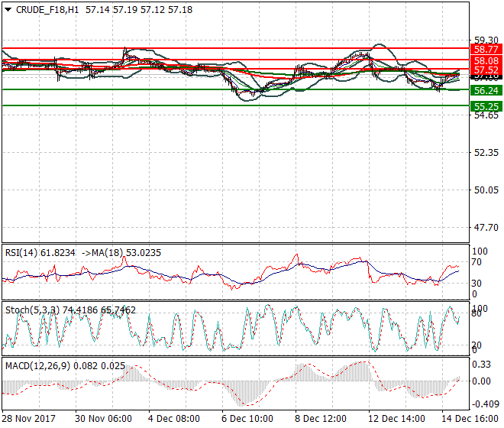Select the green 56.24 price label
The image size is (504, 428).
(x=486, y=90)
